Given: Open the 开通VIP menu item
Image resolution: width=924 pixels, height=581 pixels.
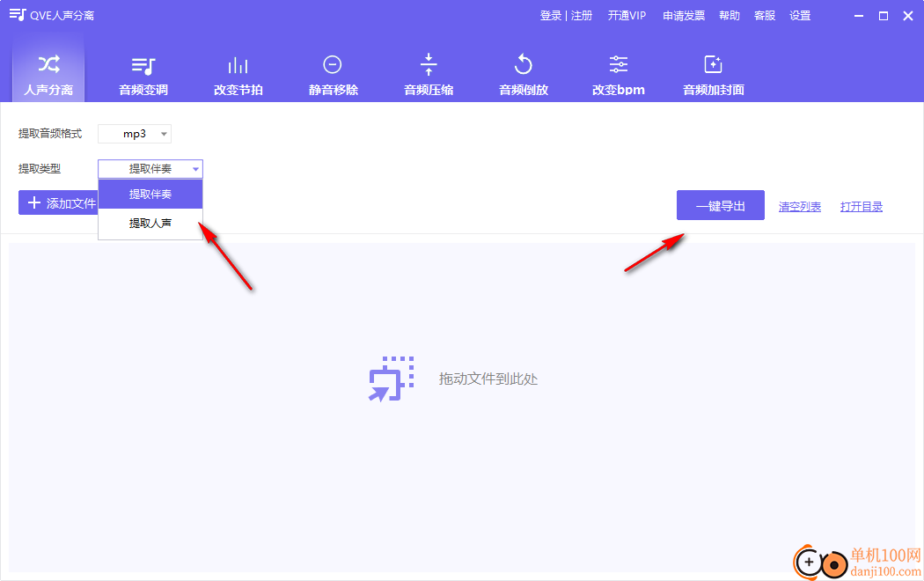Looking at the screenshot, I should point(627,15).
